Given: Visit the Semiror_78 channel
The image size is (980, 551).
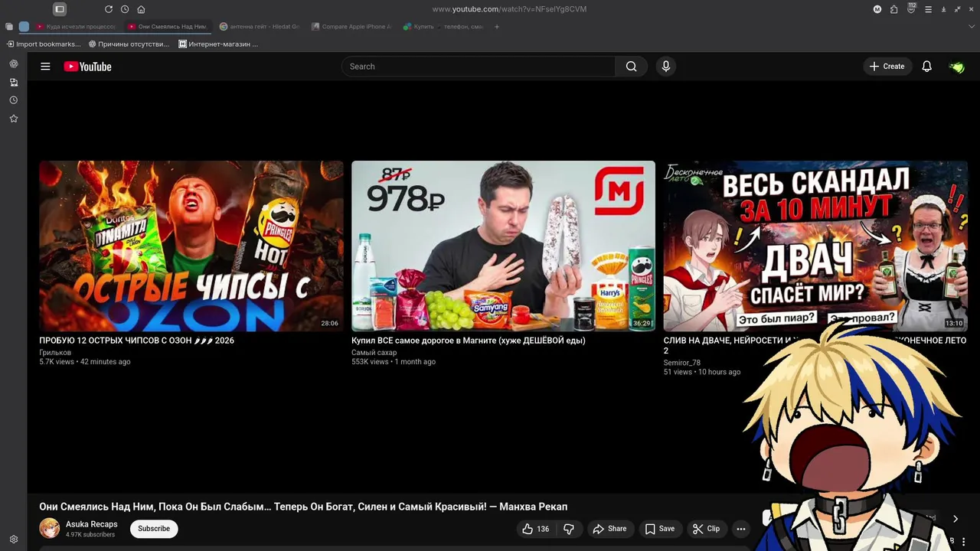Looking at the screenshot, I should tap(681, 363).
